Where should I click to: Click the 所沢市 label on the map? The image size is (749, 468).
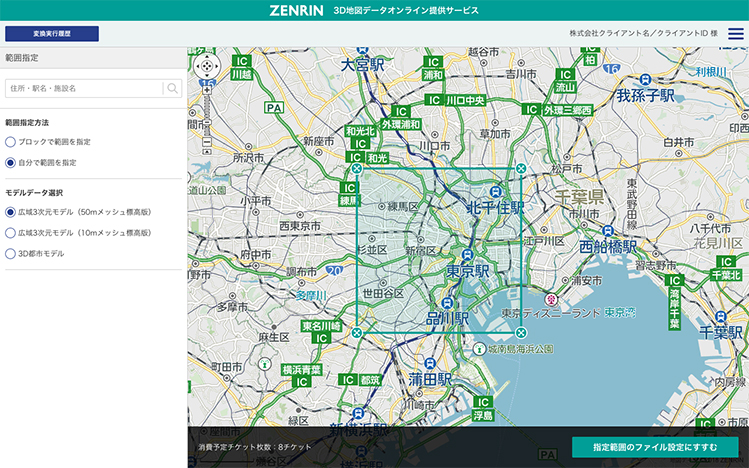(248, 158)
